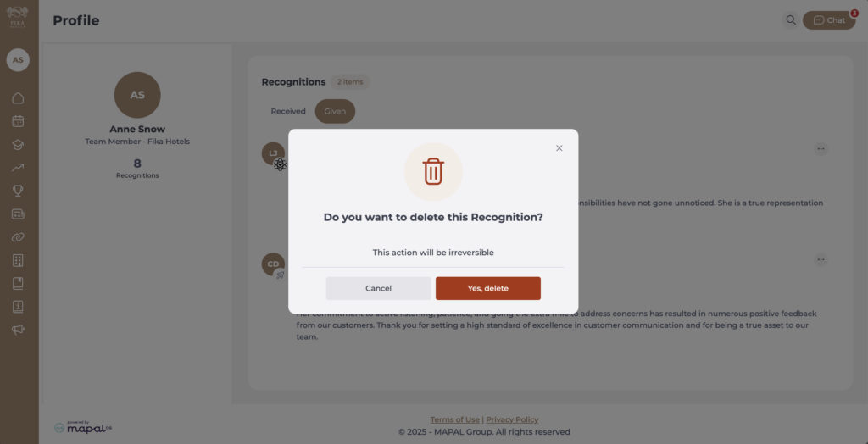Open options menu for CD recognition
This screenshot has height=444, width=868.
click(821, 259)
